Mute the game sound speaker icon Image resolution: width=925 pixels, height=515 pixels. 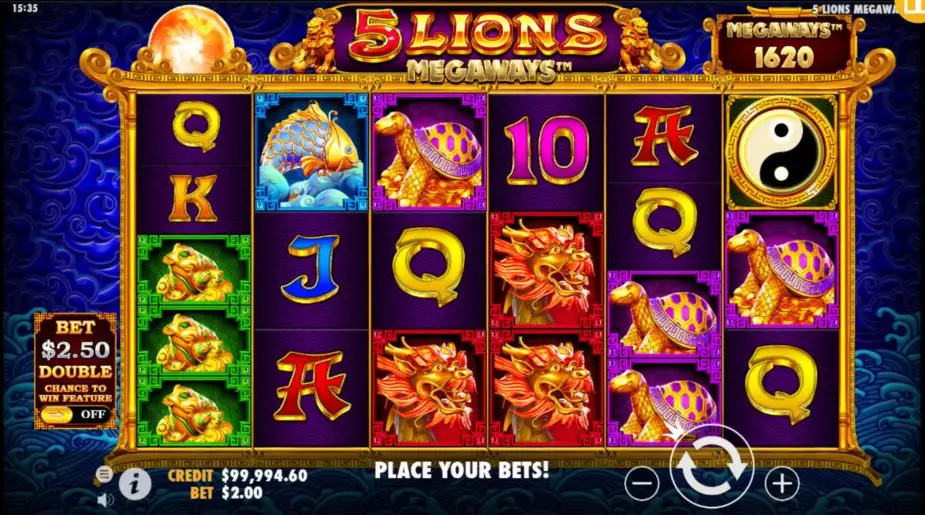105,500
